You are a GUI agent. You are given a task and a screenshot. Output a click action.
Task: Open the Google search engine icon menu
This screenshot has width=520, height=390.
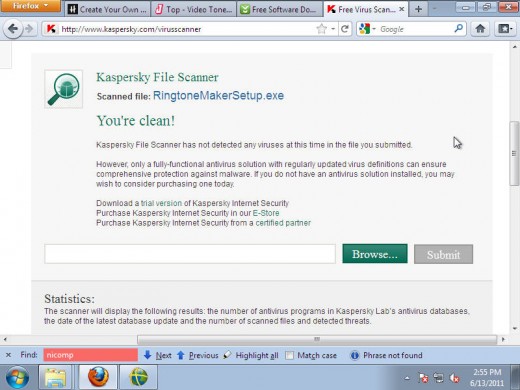click(367, 29)
